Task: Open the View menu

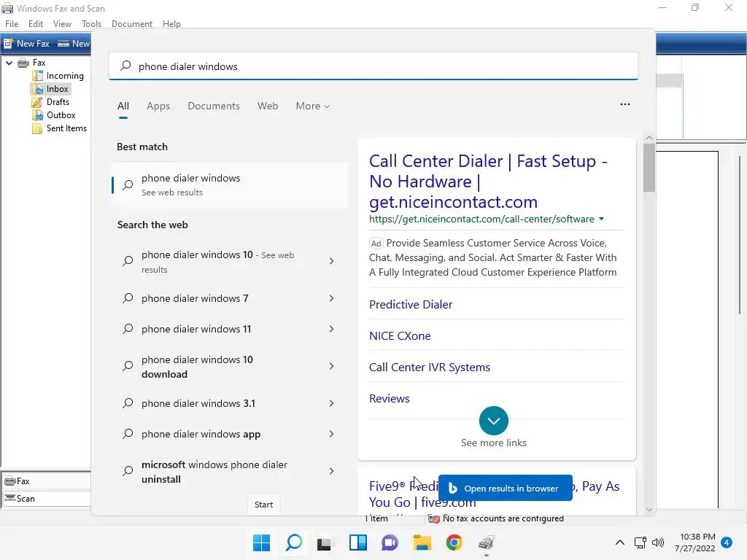Action: click(x=63, y=24)
